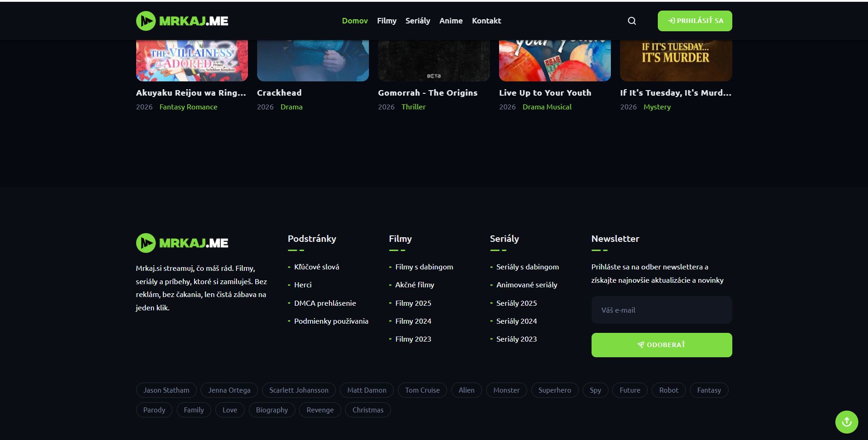868x440 pixels.
Task: Focus the Váš e-mail newsletter field
Action: coord(661,310)
